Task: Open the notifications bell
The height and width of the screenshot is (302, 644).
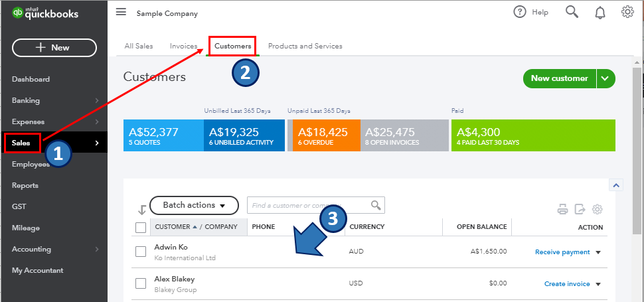Action: tap(600, 12)
